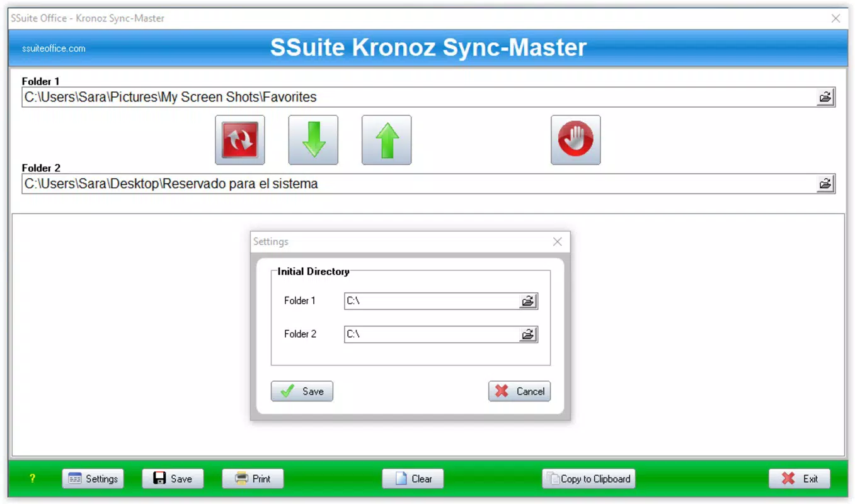Save the initial directory settings
855x504 pixels.
tap(302, 391)
